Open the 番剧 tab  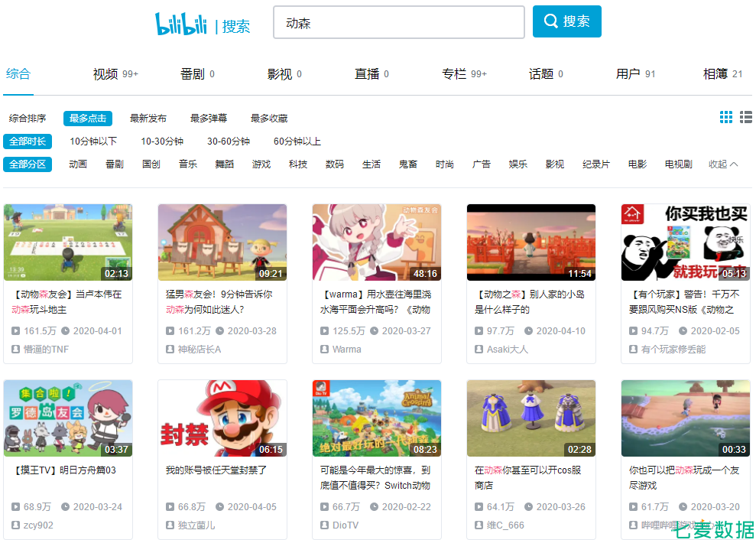pyautogui.click(x=197, y=74)
